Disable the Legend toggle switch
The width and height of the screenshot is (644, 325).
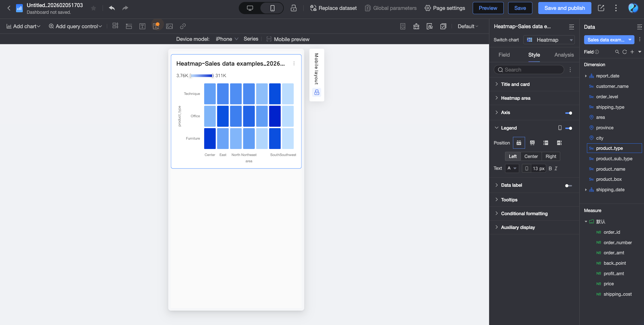coord(568,128)
